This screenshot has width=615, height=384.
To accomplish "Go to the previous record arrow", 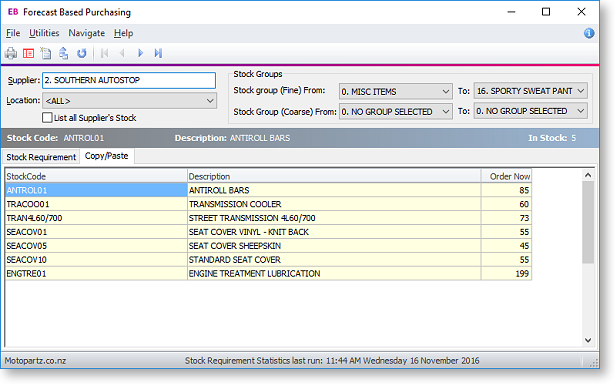I will (x=122, y=53).
